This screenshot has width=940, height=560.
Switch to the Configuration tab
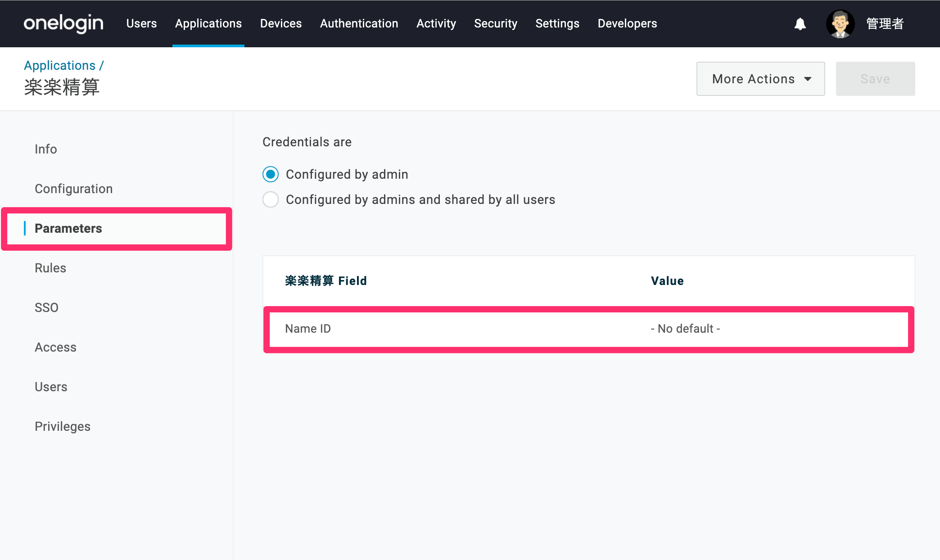(x=74, y=189)
